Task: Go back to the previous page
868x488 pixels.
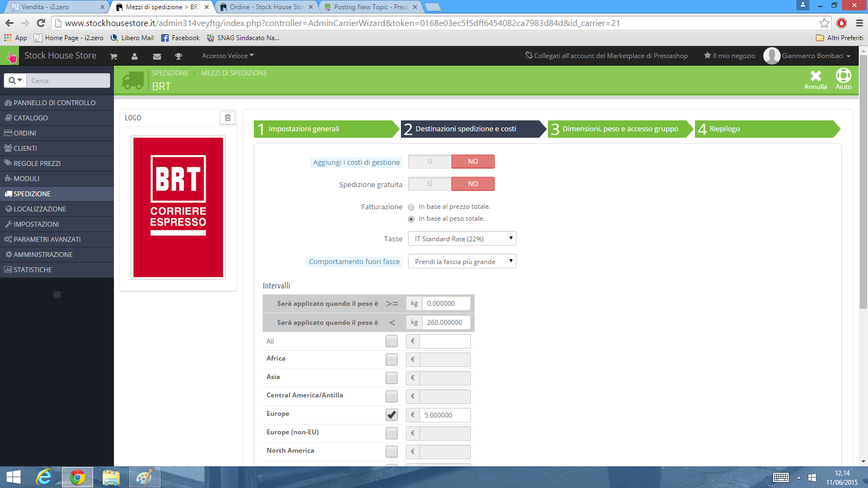Action: [x=9, y=23]
